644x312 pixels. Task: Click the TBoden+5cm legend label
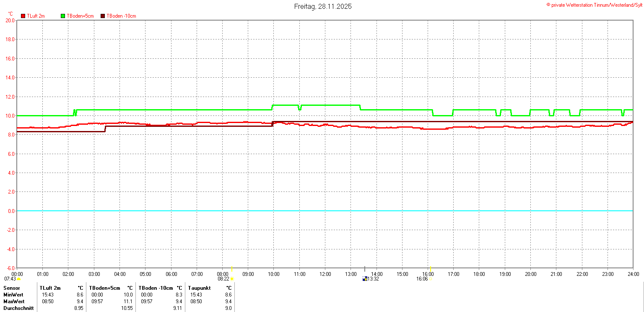[80, 16]
